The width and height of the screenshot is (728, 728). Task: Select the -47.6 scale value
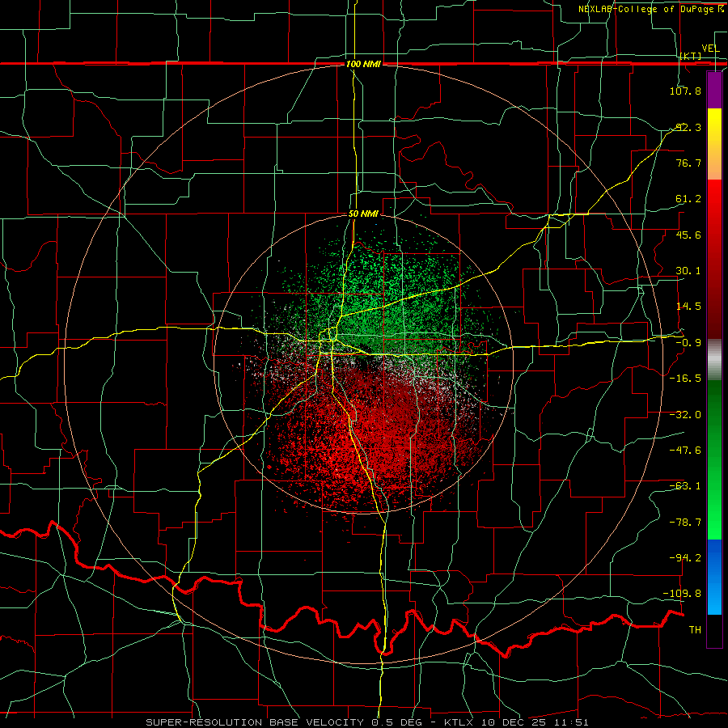[x=685, y=451]
